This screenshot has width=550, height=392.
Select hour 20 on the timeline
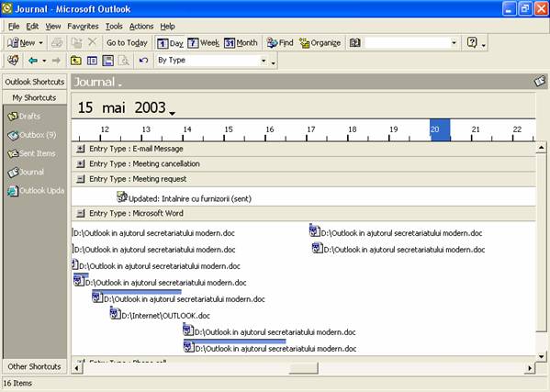point(440,130)
